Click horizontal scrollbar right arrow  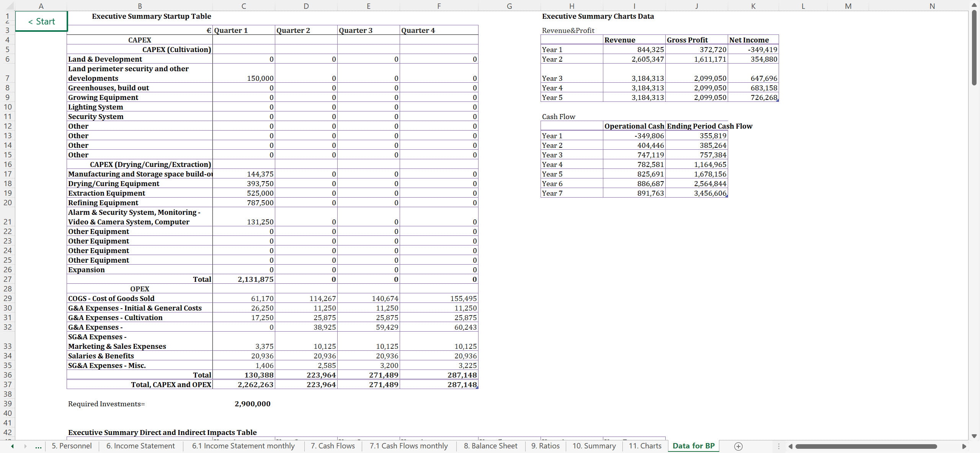[x=964, y=446]
